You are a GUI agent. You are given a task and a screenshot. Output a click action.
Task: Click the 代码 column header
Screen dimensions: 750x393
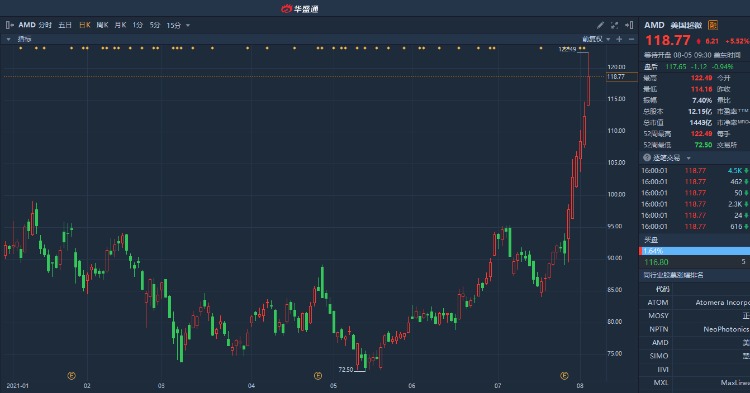pyautogui.click(x=662, y=289)
